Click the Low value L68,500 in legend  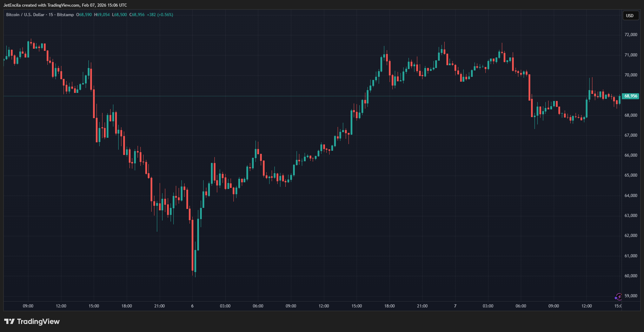point(119,15)
